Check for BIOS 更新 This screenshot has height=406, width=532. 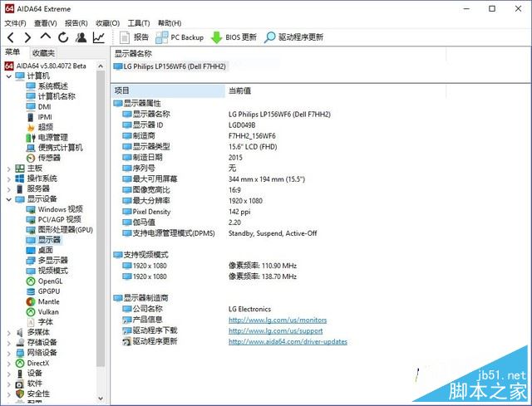click(x=234, y=37)
